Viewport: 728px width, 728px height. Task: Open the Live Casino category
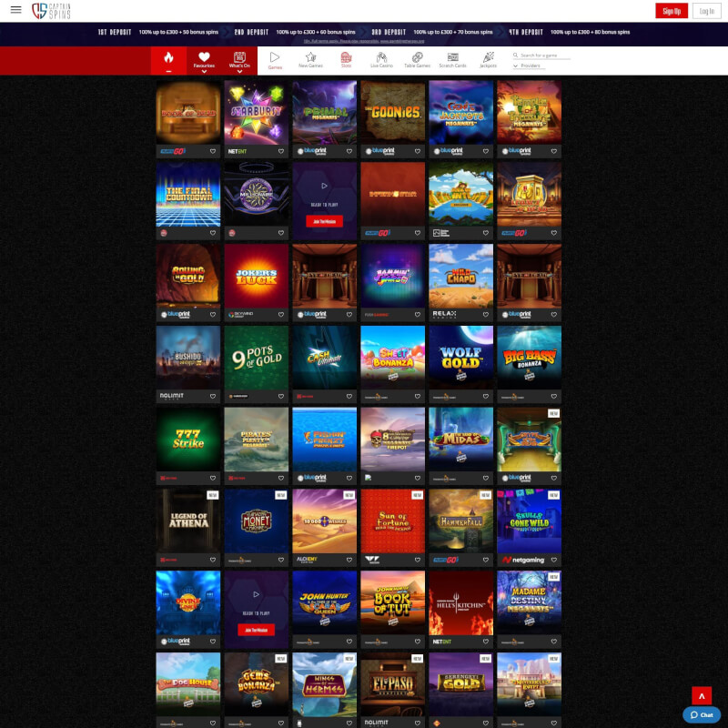pyautogui.click(x=380, y=60)
